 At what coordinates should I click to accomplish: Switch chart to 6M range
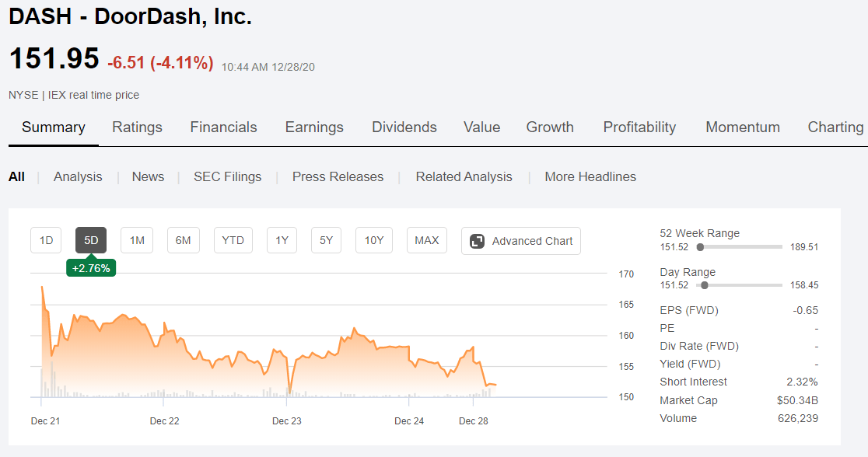[x=184, y=240]
